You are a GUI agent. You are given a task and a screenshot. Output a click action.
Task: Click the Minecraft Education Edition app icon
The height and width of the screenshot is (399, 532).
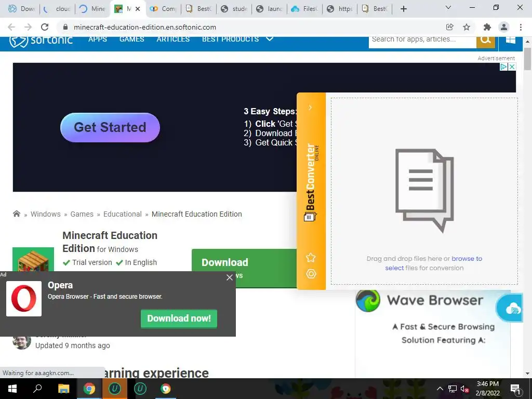[33, 259]
